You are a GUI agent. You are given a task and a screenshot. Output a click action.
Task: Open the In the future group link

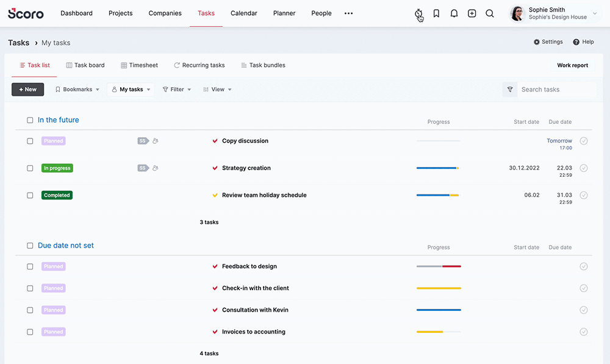[x=59, y=120]
